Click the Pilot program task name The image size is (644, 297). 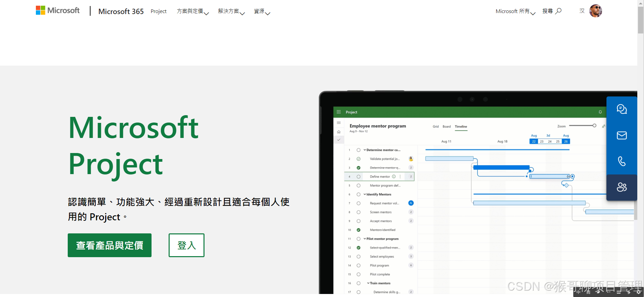click(x=379, y=266)
